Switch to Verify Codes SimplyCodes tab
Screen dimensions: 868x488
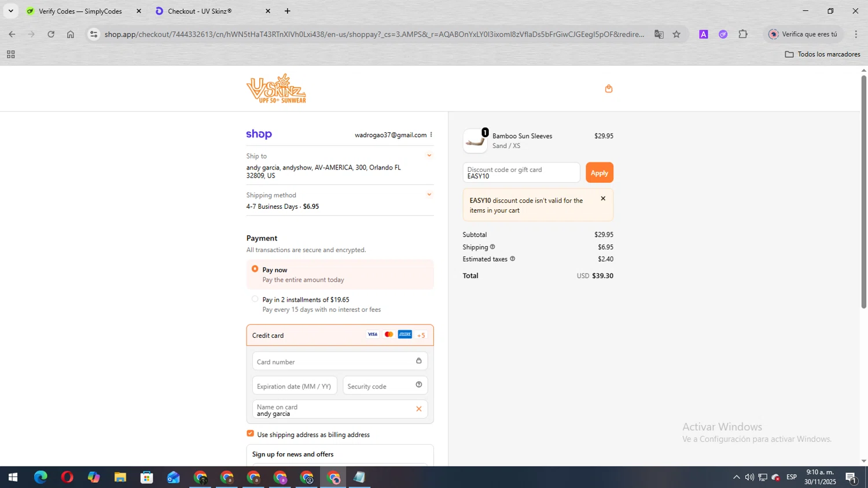click(x=81, y=11)
